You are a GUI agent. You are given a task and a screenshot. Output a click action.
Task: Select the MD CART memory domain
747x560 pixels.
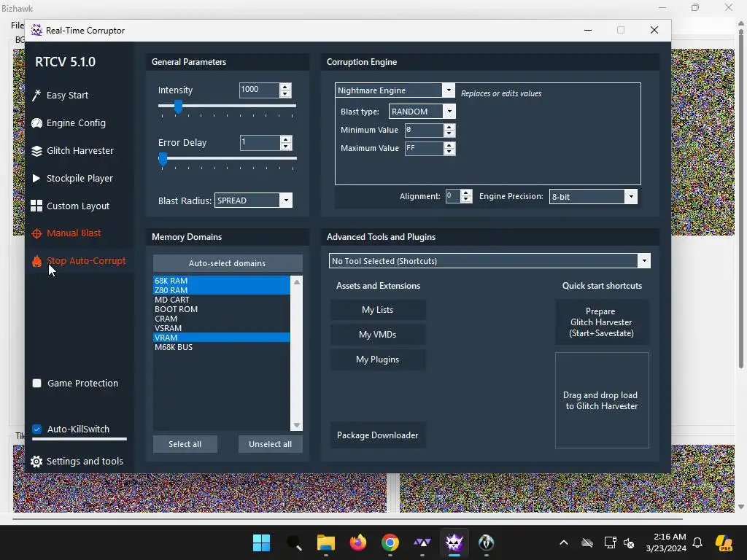222,300
